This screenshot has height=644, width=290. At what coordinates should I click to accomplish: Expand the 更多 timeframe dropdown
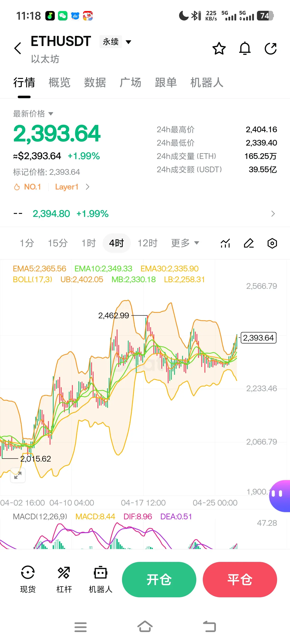point(185,243)
